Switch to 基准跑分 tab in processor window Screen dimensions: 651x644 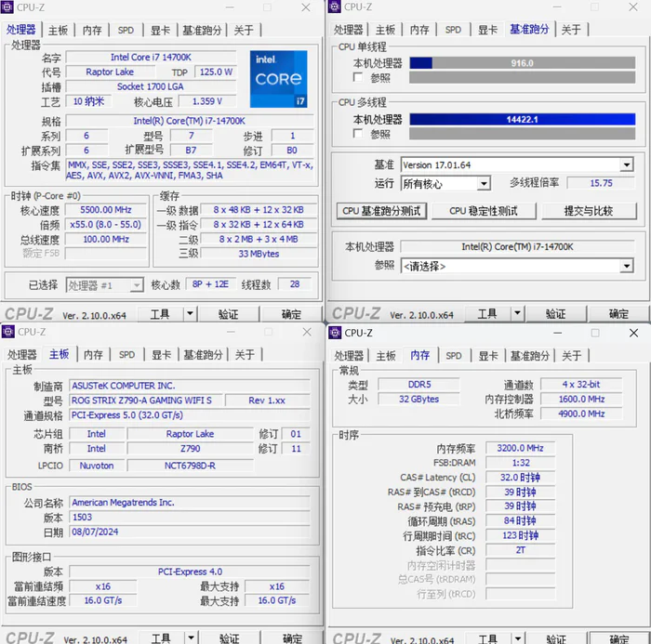pos(202,30)
